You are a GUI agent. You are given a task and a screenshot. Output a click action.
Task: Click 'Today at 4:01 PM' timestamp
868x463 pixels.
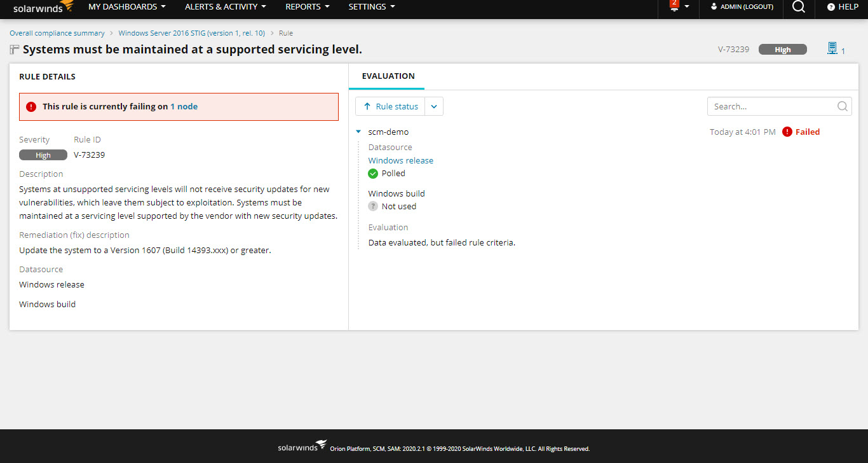coord(743,132)
